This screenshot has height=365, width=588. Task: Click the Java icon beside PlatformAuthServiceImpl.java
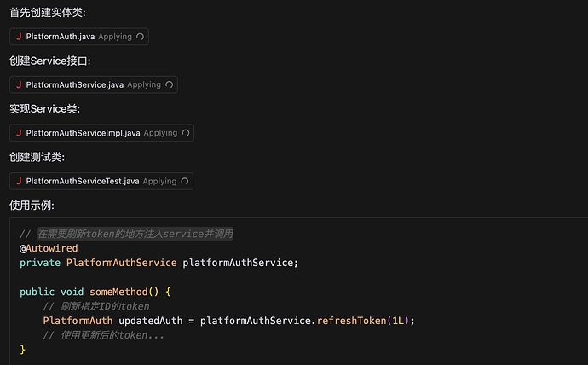[19, 133]
